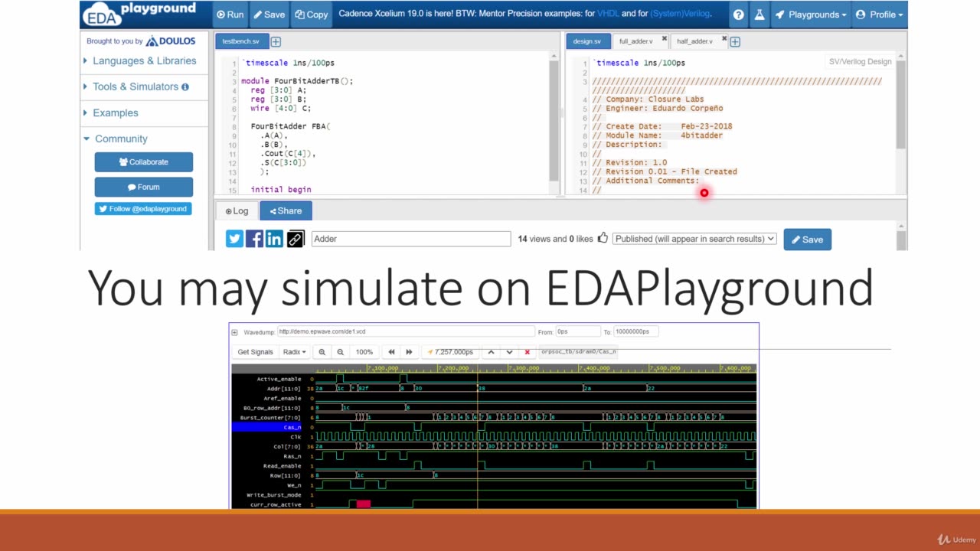The width and height of the screenshot is (980, 551).
Task: Switch to the full_adder.v tab
Action: [635, 41]
